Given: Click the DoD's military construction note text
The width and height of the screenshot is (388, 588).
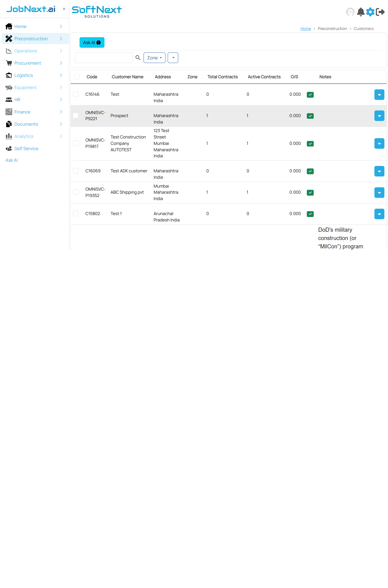Looking at the screenshot, I should [x=341, y=238].
